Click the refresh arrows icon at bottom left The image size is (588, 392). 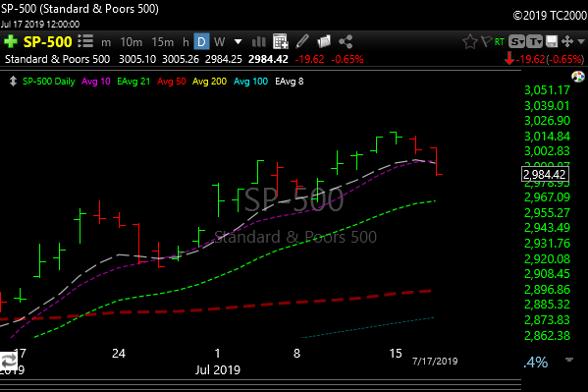click(x=8, y=362)
